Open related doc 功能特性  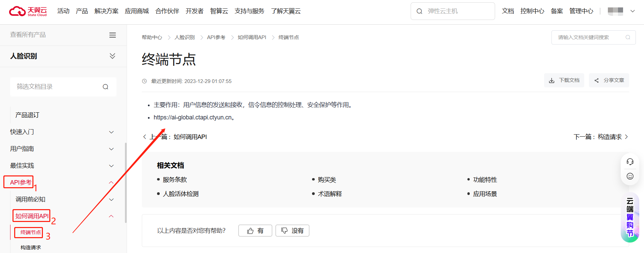pyautogui.click(x=485, y=180)
